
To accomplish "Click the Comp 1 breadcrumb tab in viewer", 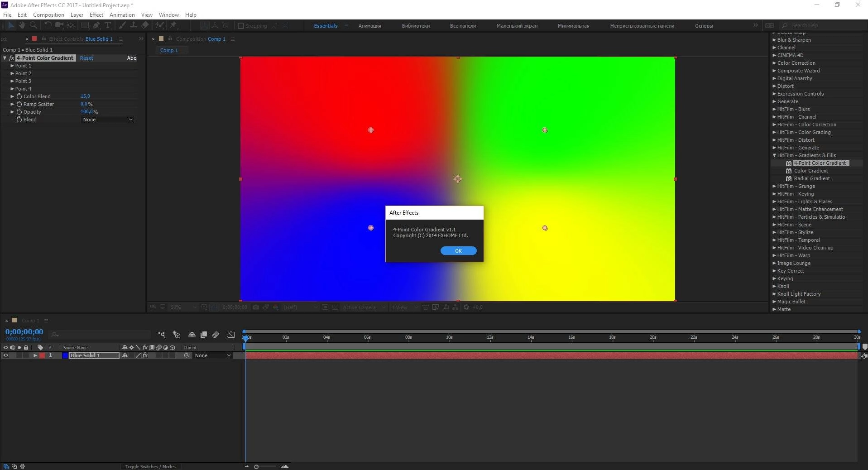I will (x=169, y=50).
